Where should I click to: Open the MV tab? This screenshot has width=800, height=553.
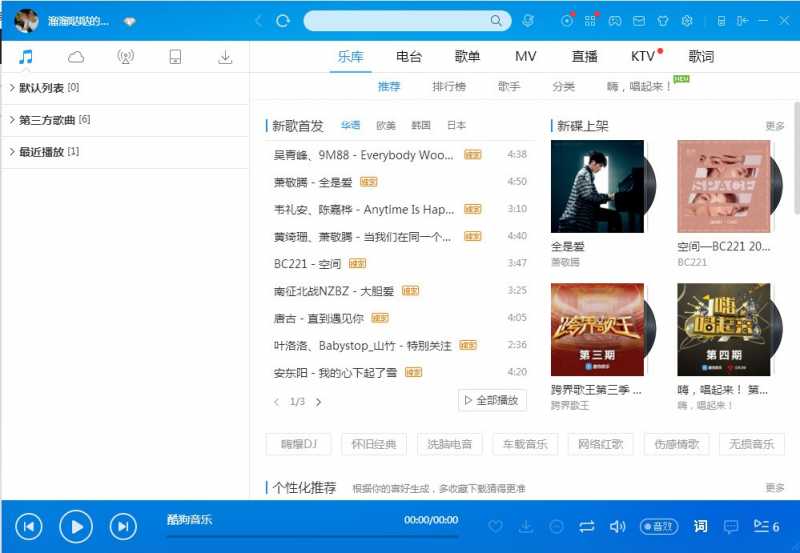pyautogui.click(x=526, y=56)
